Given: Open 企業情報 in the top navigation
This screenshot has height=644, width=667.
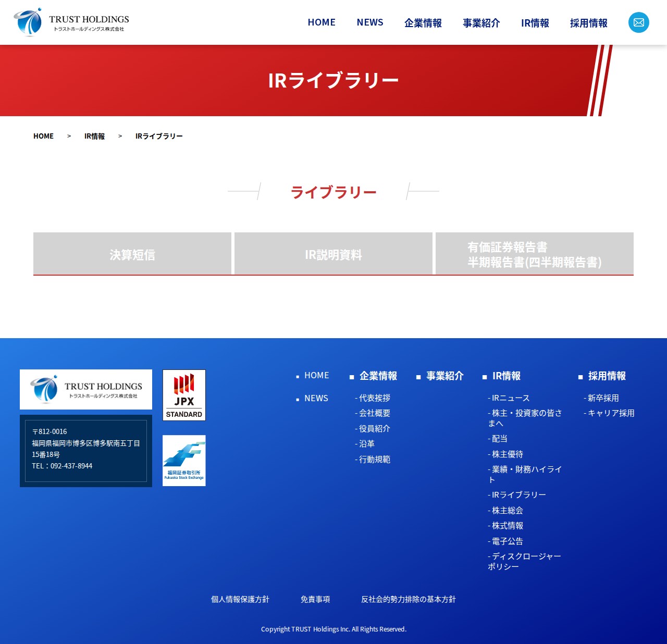Looking at the screenshot, I should 423,23.
